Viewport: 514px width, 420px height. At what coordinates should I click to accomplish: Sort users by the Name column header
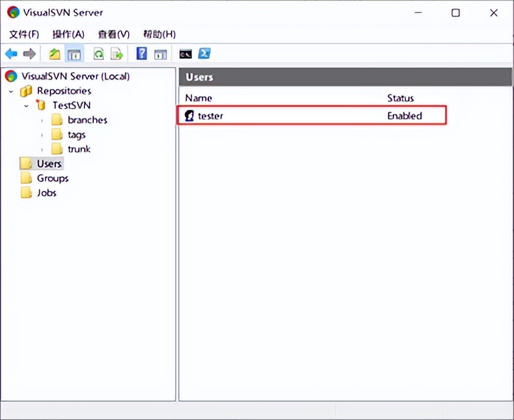(x=198, y=98)
